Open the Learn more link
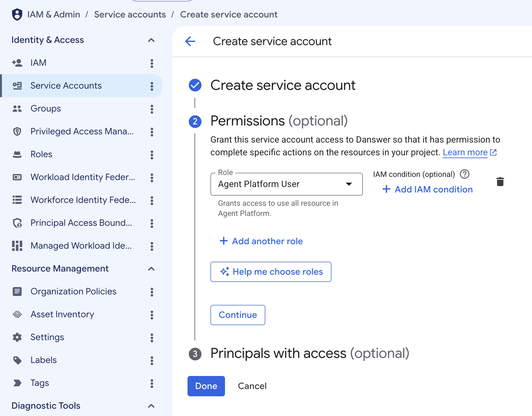Screen dimensions: 532x416 (470, 152)
